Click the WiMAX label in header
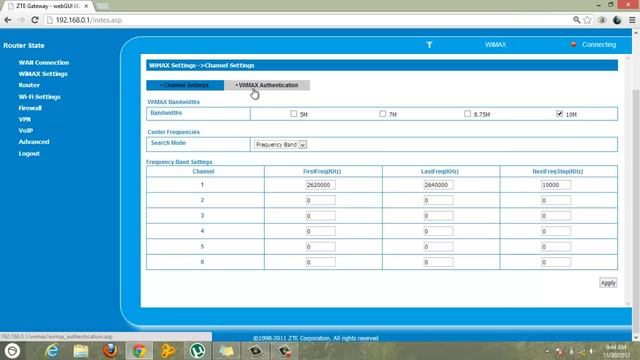 point(496,44)
